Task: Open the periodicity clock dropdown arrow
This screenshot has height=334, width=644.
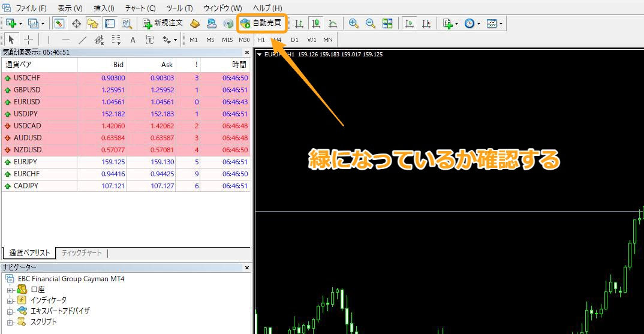Action: pos(479,24)
